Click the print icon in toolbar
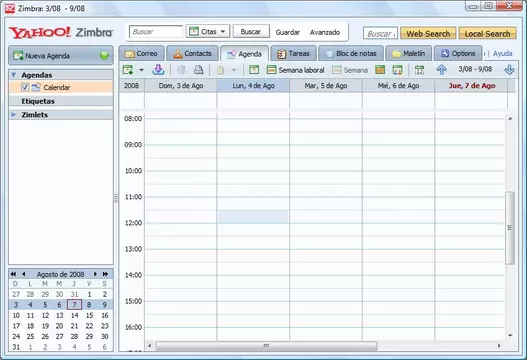527x360 pixels. tap(199, 70)
